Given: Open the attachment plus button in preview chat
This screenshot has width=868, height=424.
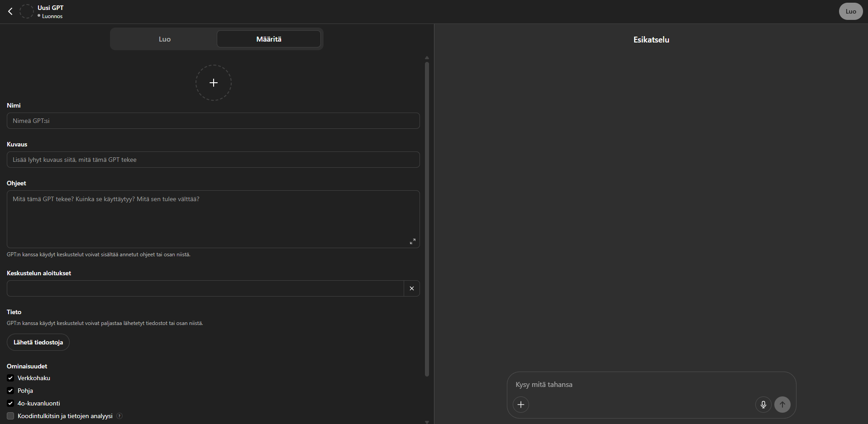Looking at the screenshot, I should coord(521,405).
